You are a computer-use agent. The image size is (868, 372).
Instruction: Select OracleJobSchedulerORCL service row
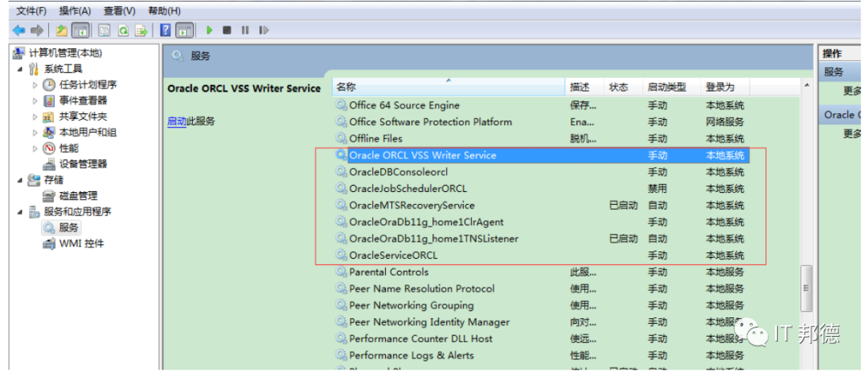[x=542, y=189]
